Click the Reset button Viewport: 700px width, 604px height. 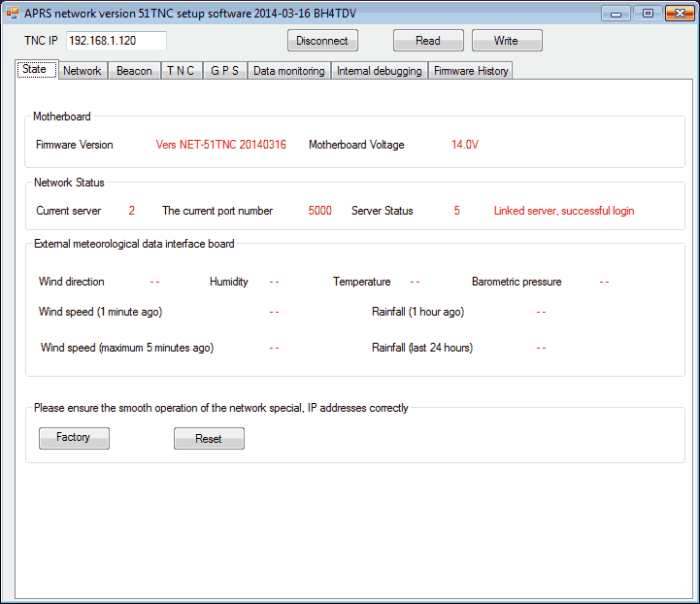209,439
